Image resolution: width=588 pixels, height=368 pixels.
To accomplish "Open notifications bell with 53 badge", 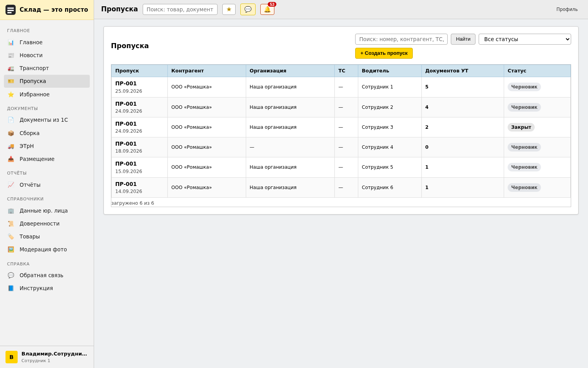I will (267, 9).
